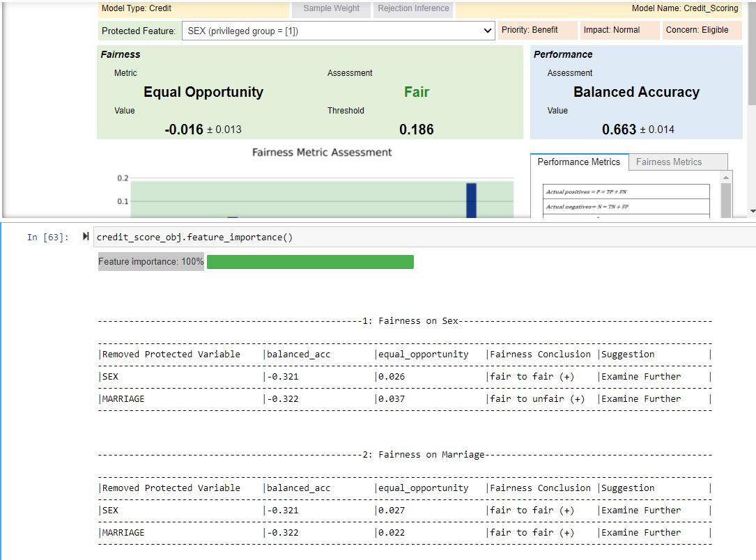Click the Fair assessment result
756x560 pixels.
click(417, 91)
